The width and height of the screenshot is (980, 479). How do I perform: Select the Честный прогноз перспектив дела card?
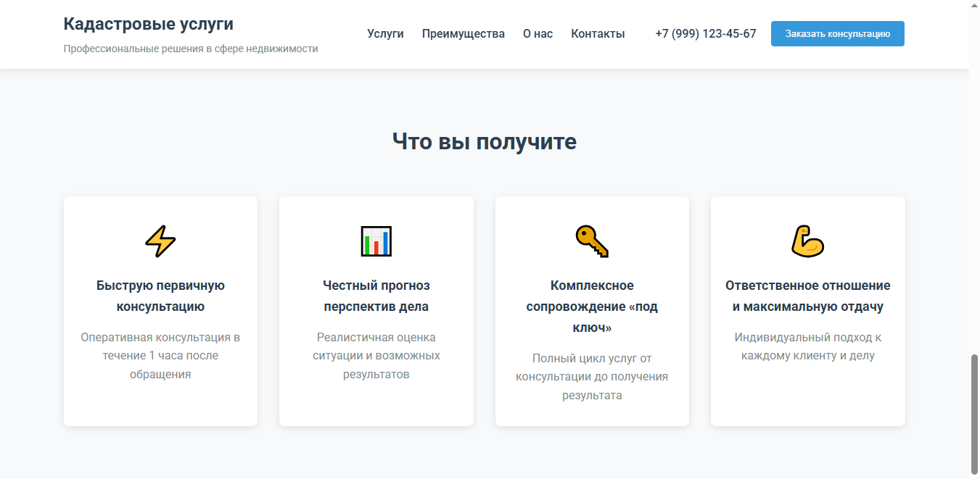point(376,310)
